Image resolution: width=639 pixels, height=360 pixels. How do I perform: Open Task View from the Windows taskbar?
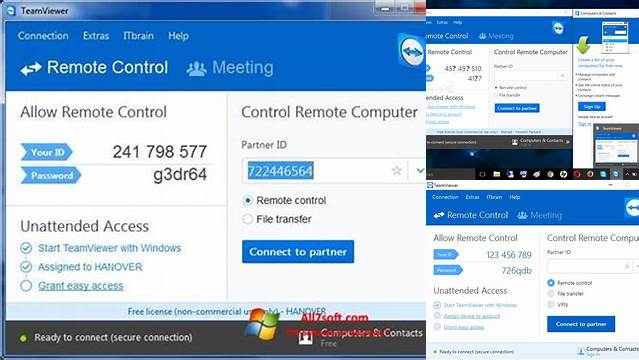pos(483,174)
